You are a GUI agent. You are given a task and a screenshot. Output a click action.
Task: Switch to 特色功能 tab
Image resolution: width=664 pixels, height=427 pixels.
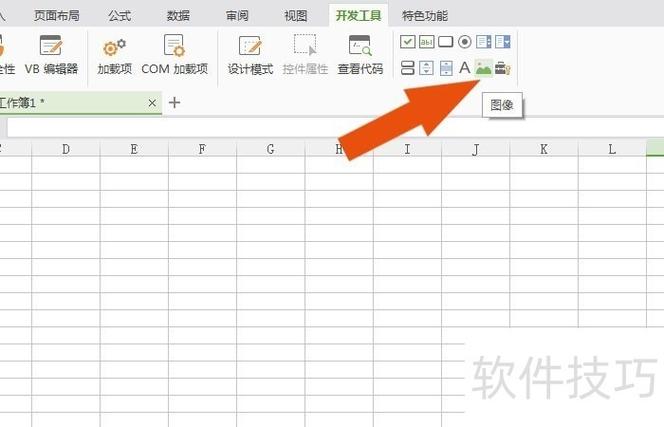click(425, 16)
